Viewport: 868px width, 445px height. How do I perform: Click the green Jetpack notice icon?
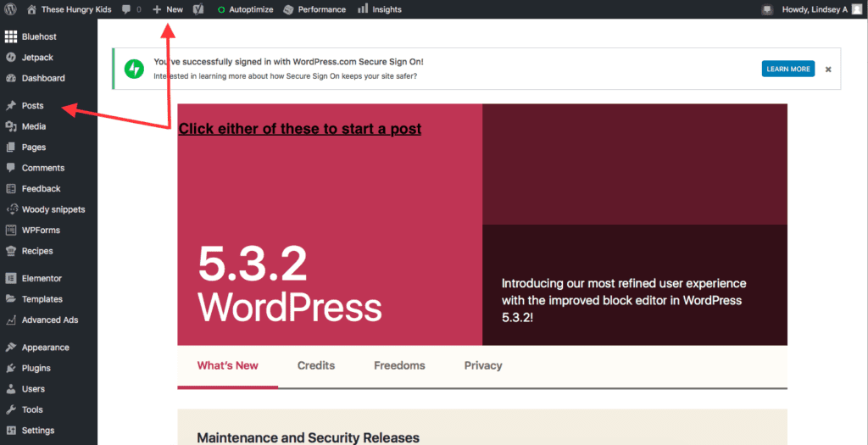pyautogui.click(x=134, y=69)
